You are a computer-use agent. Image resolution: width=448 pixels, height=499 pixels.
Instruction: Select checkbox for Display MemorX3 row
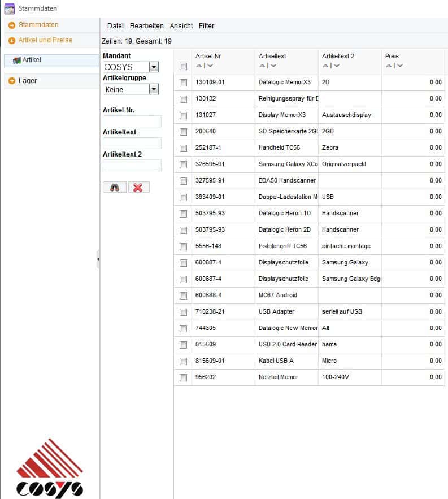(x=183, y=115)
